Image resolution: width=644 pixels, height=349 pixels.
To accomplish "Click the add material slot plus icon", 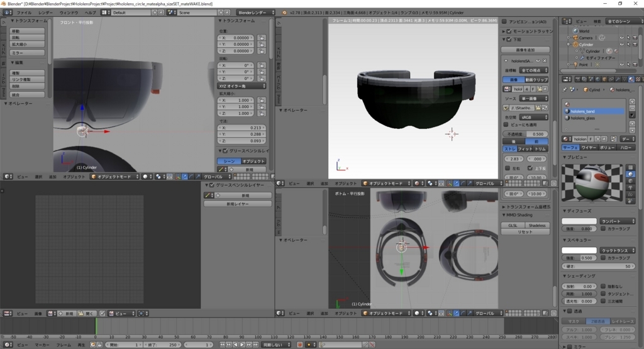I will coord(633,101).
